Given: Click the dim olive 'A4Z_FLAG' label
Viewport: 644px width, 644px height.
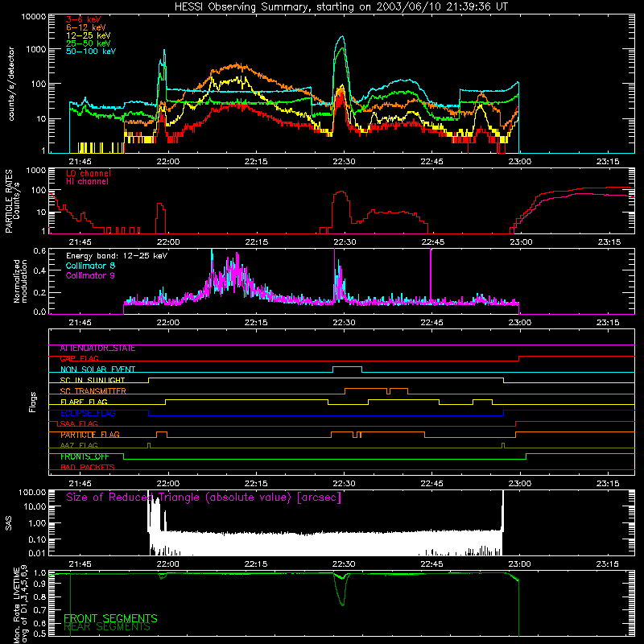Looking at the screenshot, I should (79, 445).
